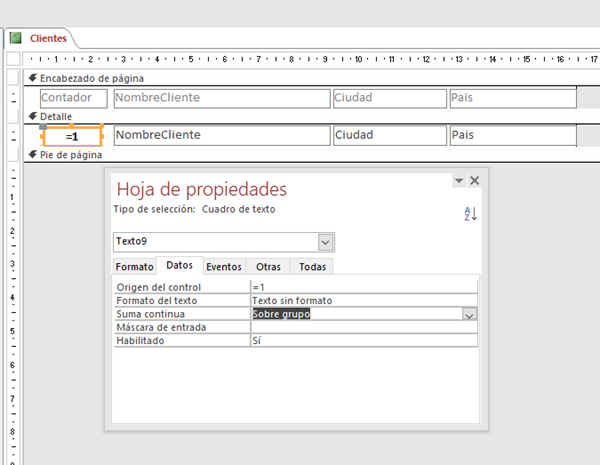
Task: Click the report selector box at ruler corner
Action: [x=13, y=59]
